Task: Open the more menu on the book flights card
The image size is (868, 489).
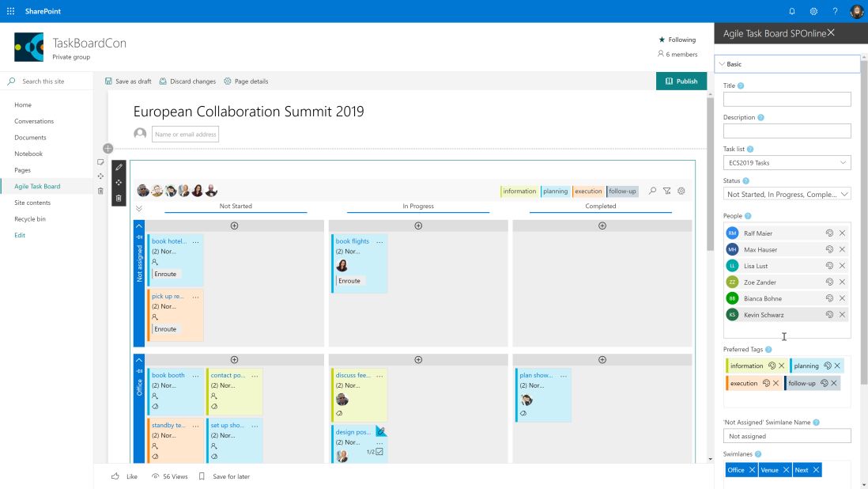Action: tap(379, 241)
